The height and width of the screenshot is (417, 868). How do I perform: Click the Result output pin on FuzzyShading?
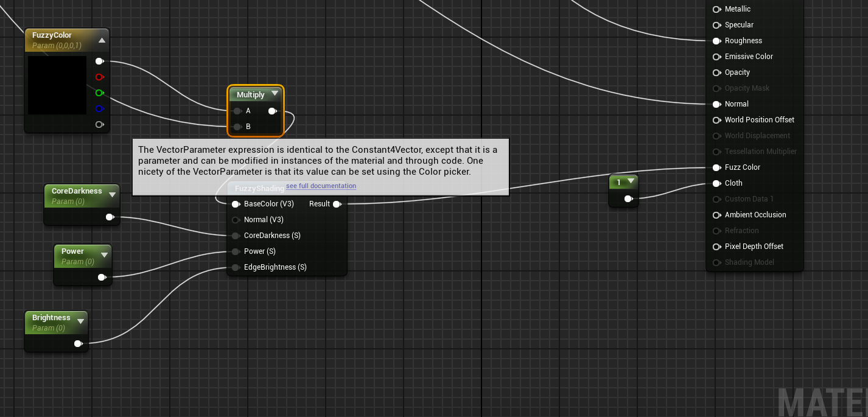(337, 204)
